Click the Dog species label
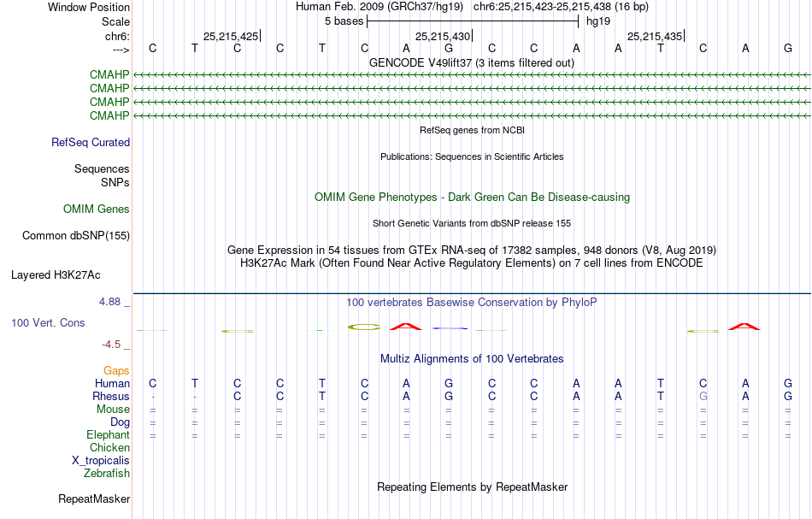This screenshot has width=812, height=519. click(x=120, y=422)
